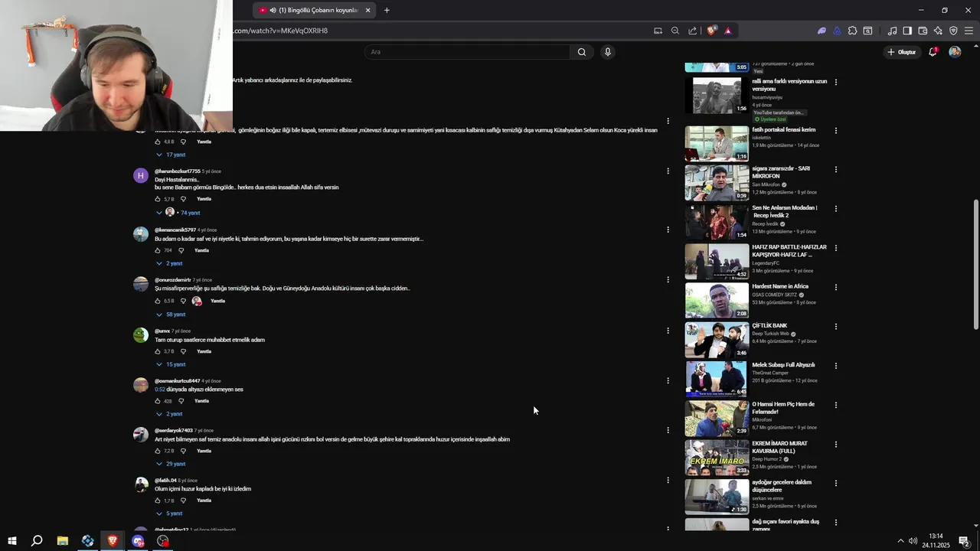Expand the 58 yanıt replies

click(171, 315)
